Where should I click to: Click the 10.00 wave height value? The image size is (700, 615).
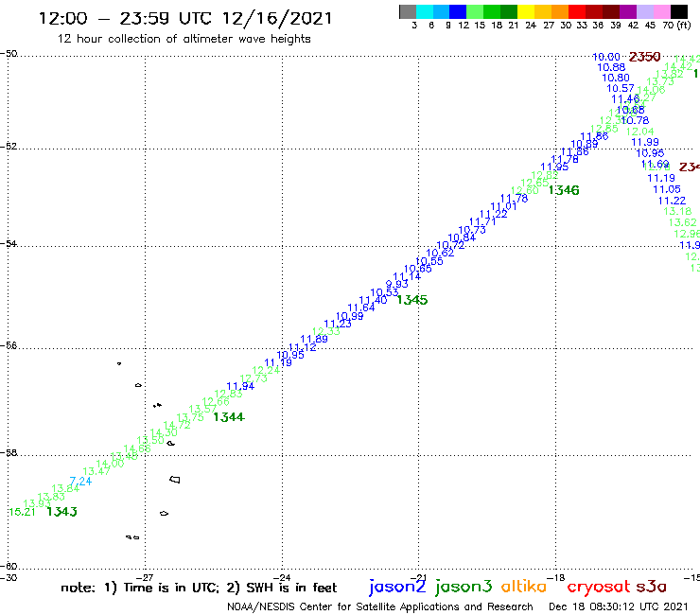[606, 57]
